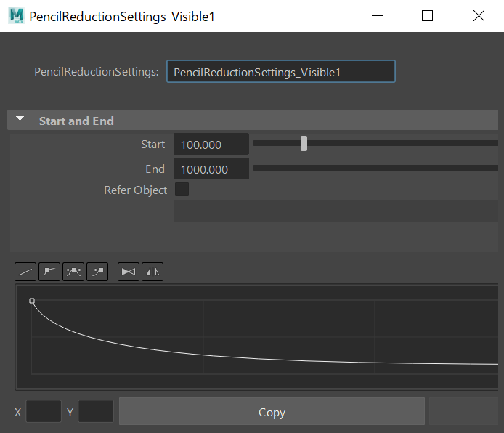Click the ease-out tangent curve button
Viewport: 504px width, 433px height.
click(49, 272)
